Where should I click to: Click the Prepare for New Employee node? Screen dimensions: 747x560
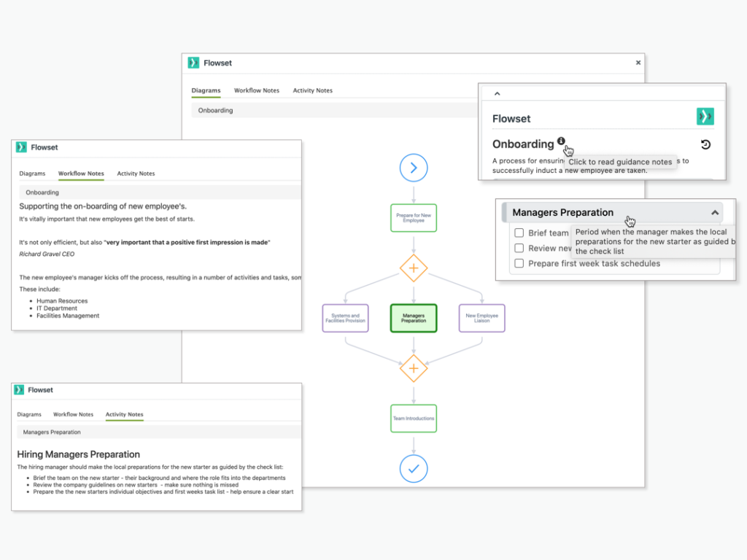coord(414,217)
